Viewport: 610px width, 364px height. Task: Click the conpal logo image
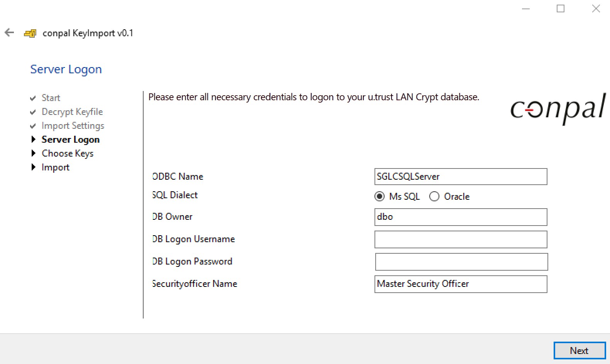pyautogui.click(x=558, y=109)
